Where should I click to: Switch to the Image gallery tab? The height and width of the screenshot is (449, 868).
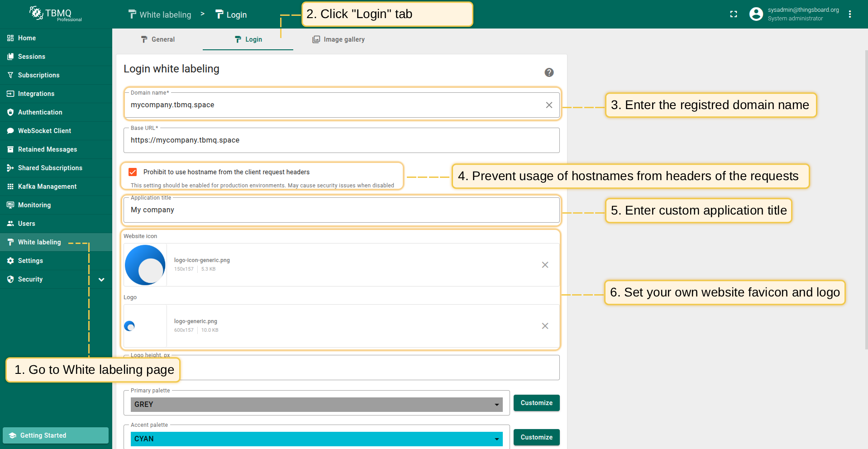339,39
